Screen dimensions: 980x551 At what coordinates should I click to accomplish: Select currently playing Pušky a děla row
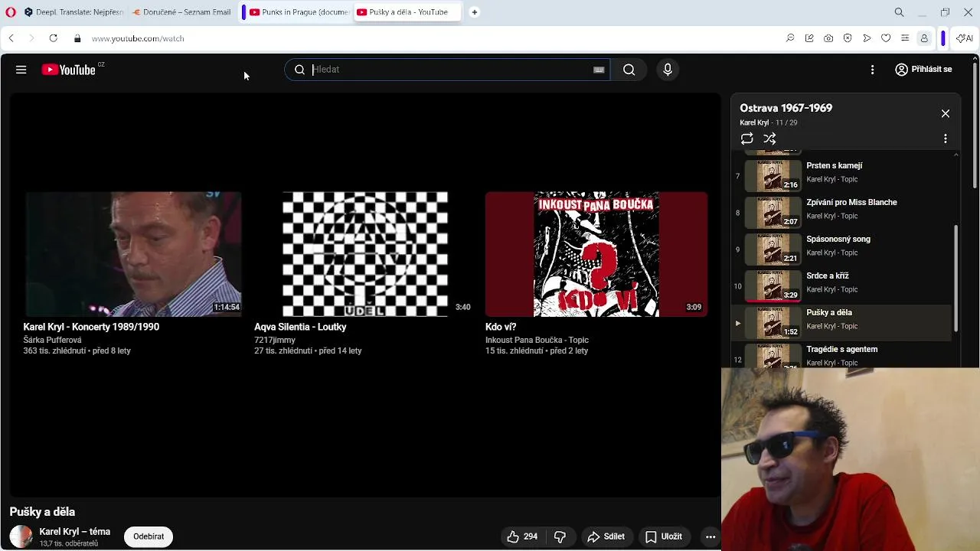841,322
